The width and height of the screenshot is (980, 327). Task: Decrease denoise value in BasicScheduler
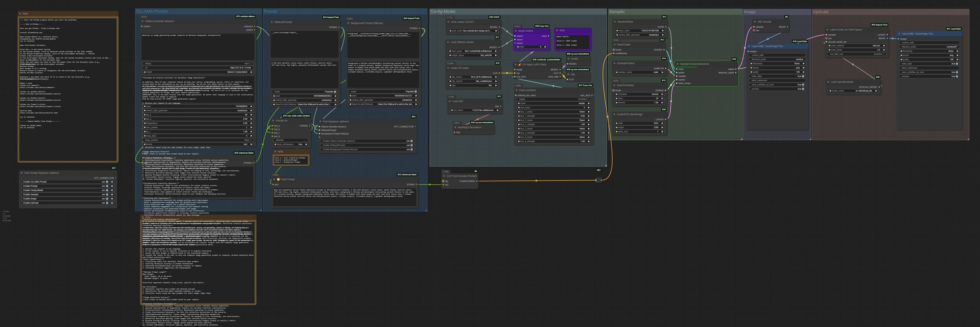point(616,102)
